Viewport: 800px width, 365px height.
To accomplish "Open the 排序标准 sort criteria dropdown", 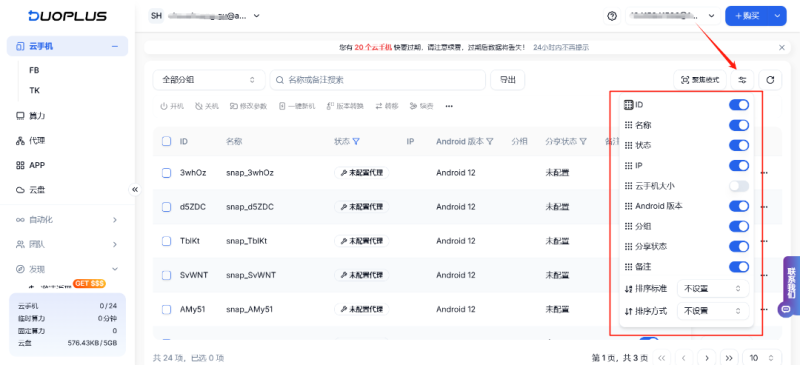I will 713,289.
